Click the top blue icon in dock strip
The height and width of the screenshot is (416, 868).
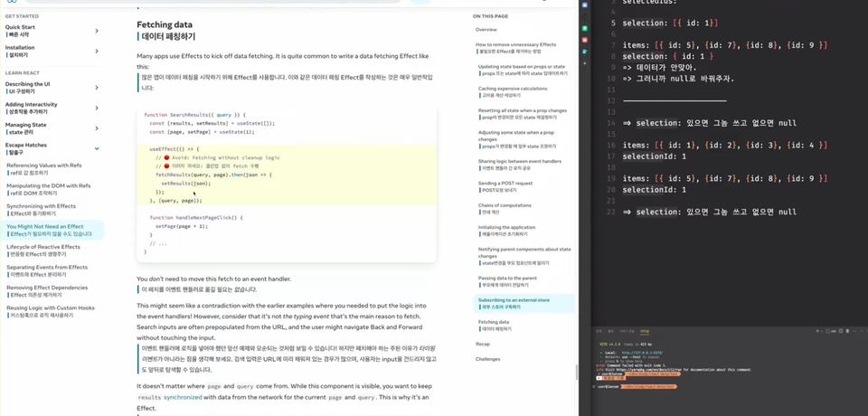pos(585,5)
